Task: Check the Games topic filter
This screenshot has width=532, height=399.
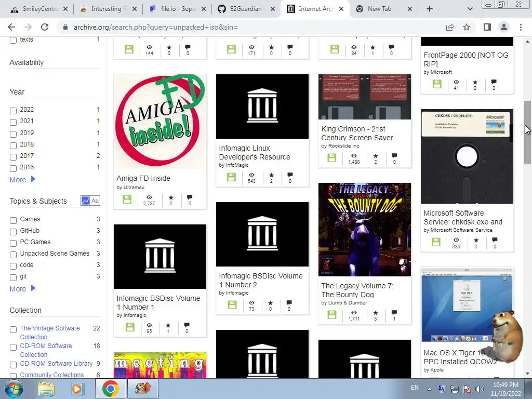Action: point(13,220)
